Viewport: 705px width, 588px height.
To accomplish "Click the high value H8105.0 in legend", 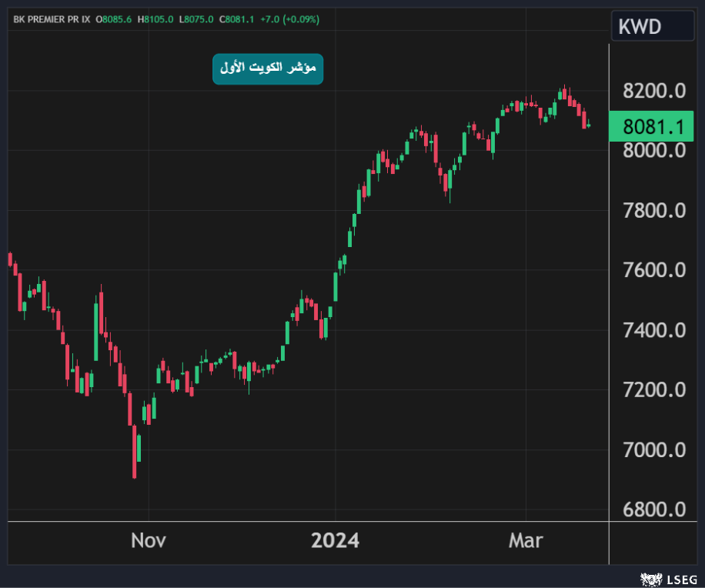I will point(155,19).
